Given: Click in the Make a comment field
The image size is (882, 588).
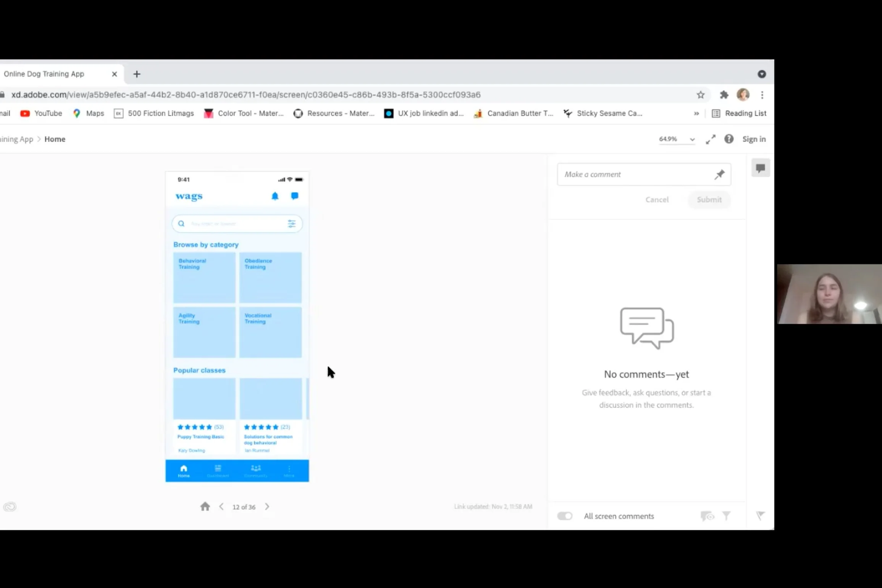Looking at the screenshot, I should (x=634, y=174).
